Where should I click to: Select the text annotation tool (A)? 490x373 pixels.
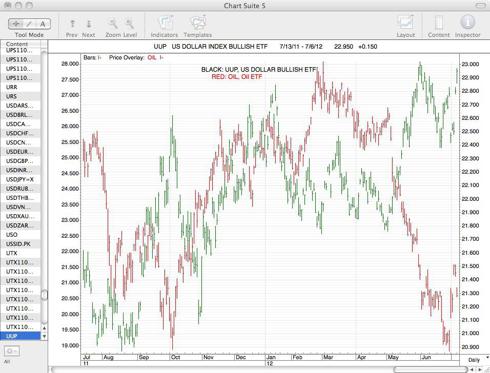(x=43, y=24)
